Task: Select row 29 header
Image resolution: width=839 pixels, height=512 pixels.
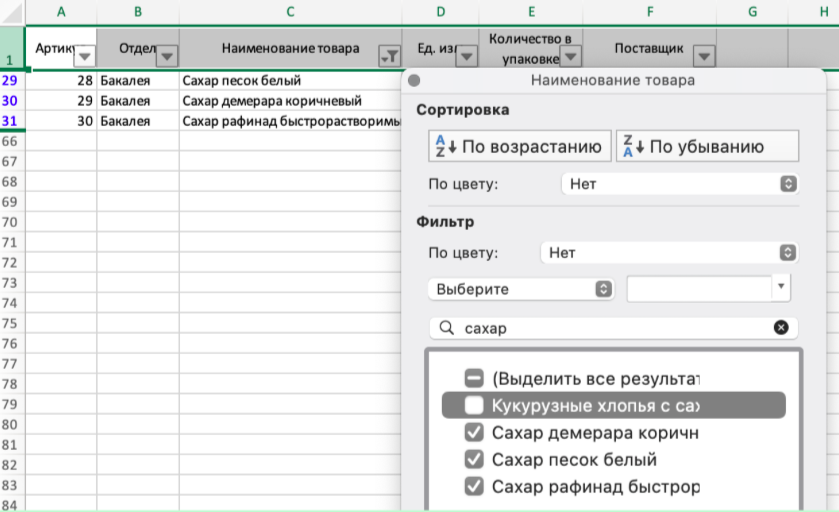Action: coord(12,80)
